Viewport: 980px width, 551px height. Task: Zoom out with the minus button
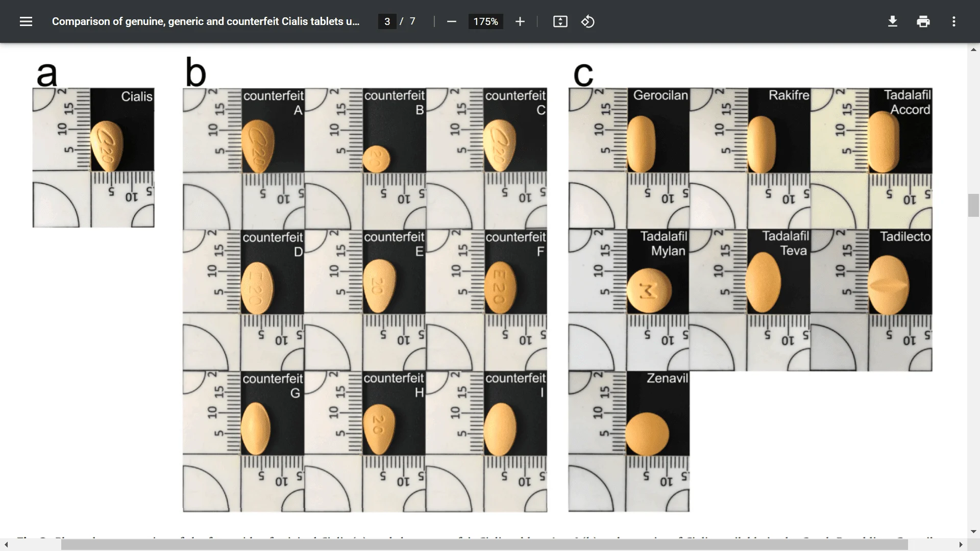[451, 21]
